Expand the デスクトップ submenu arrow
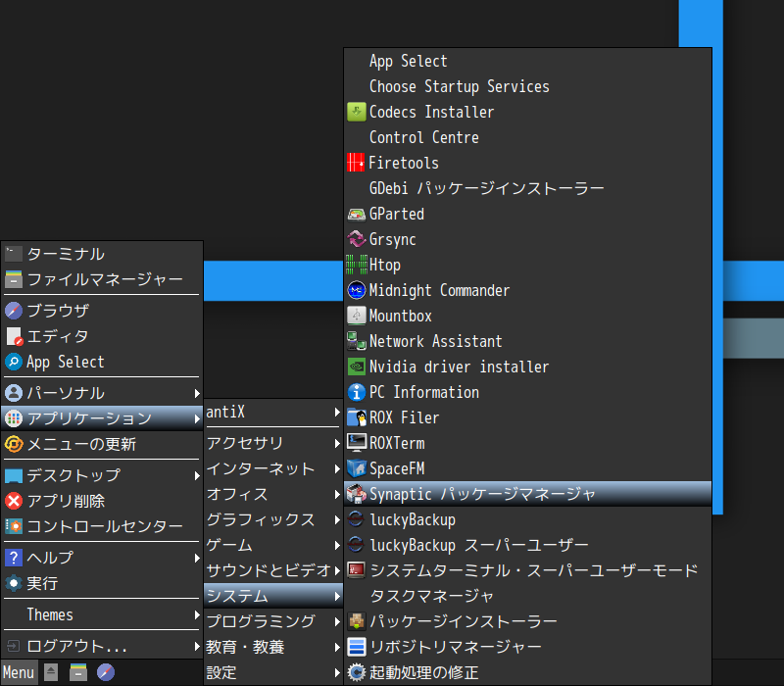Screen dimensions: 784x686 [197, 476]
